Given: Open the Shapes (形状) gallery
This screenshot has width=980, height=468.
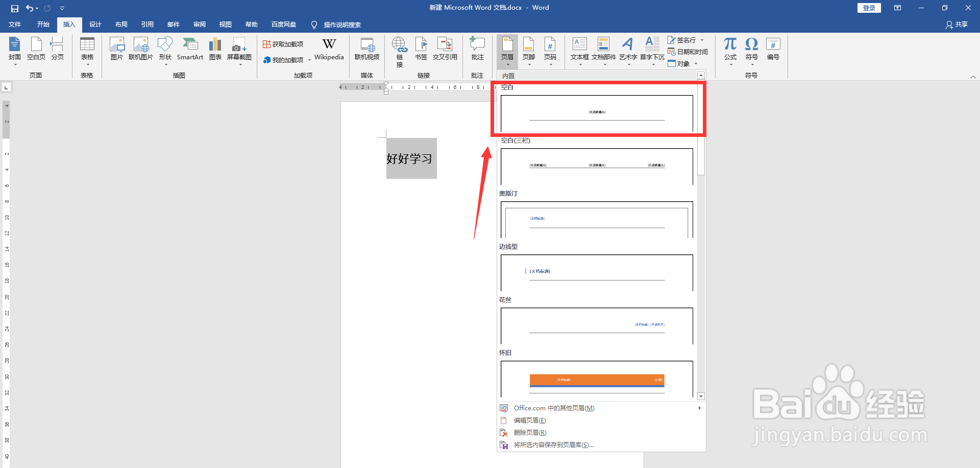Looking at the screenshot, I should [165, 52].
